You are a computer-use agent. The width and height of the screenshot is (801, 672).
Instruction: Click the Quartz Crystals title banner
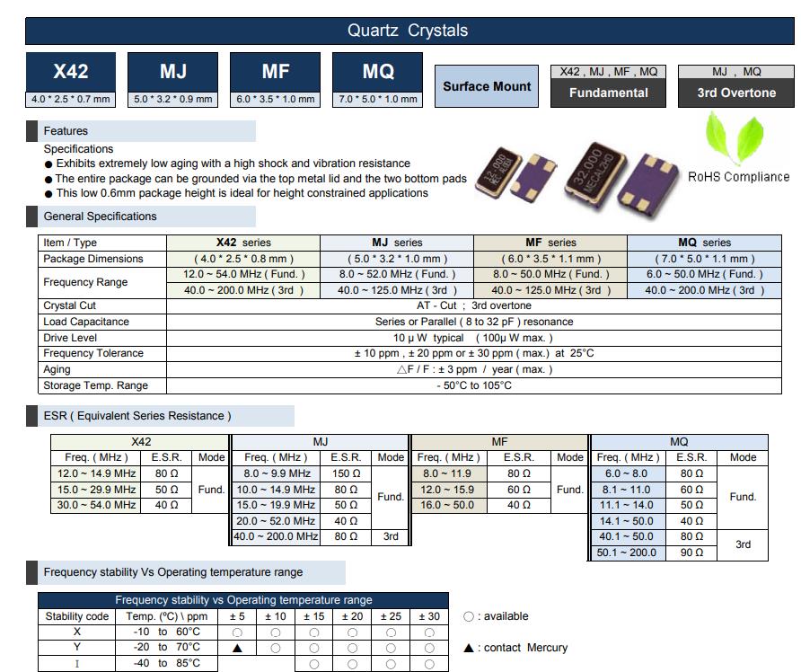(409, 31)
